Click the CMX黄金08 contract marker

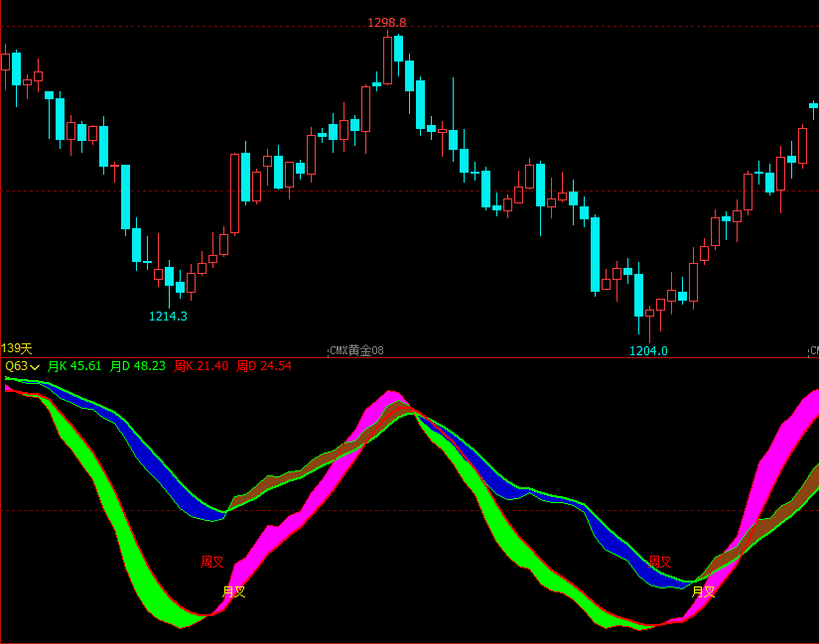pos(356,350)
